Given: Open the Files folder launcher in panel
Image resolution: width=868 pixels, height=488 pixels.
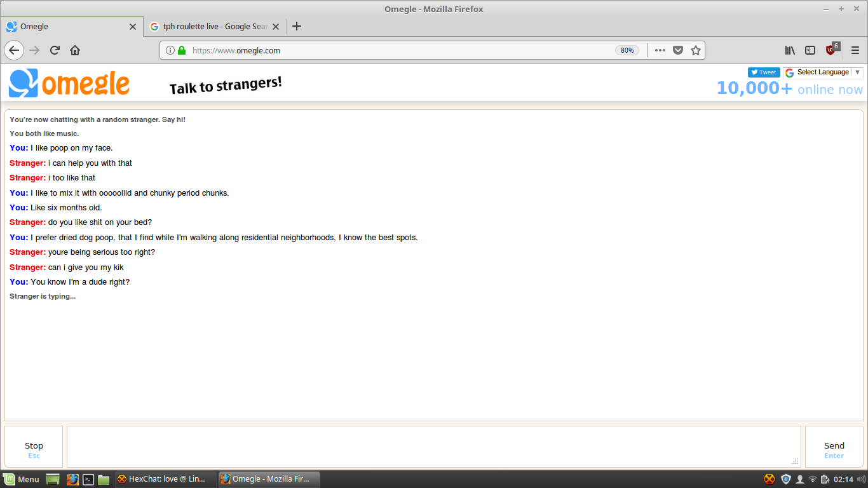Looking at the screenshot, I should [x=104, y=479].
